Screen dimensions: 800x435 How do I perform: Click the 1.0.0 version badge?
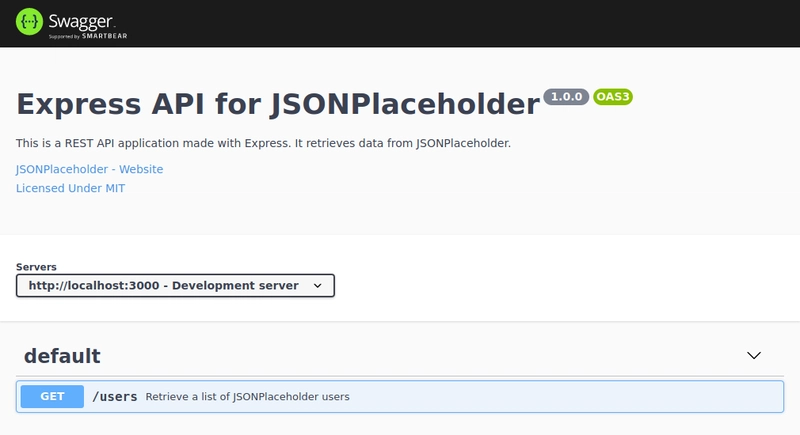566,97
